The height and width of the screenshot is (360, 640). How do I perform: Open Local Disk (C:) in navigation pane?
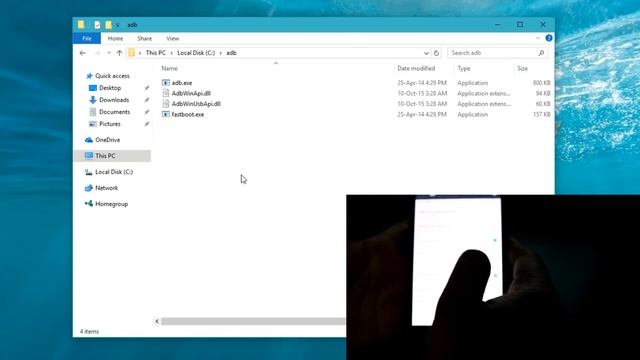114,172
